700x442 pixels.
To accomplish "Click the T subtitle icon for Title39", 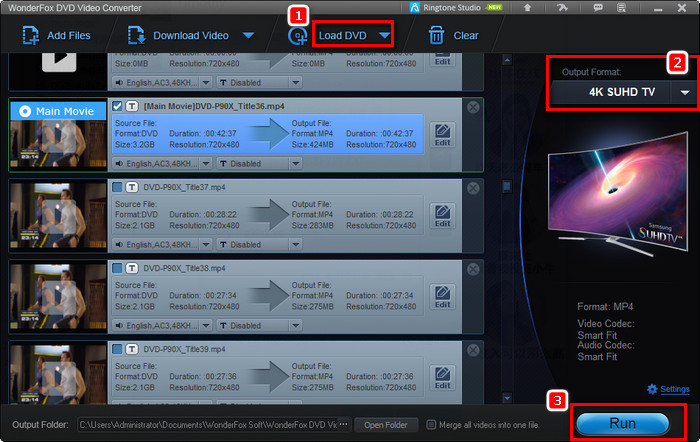I will 132,349.
